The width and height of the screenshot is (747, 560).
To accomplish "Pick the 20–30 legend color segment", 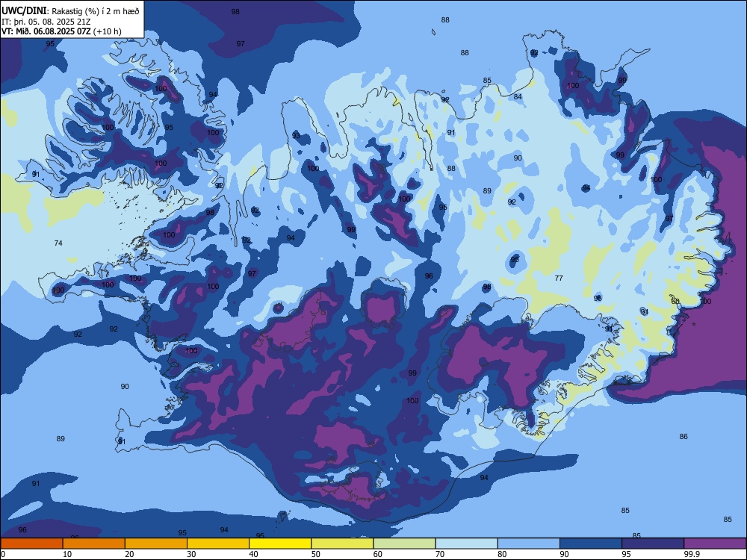I will point(156,544).
